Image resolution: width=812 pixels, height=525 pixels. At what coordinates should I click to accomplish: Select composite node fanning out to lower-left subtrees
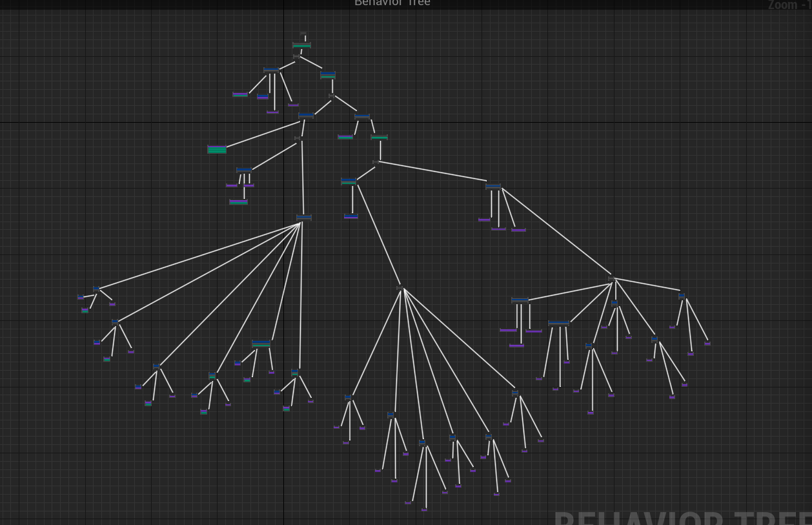point(304,218)
